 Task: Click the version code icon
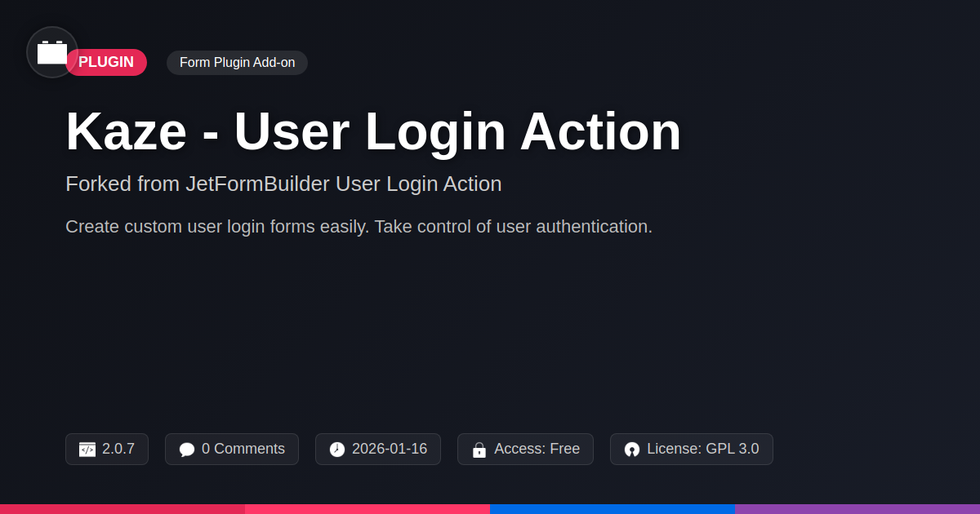(87, 450)
